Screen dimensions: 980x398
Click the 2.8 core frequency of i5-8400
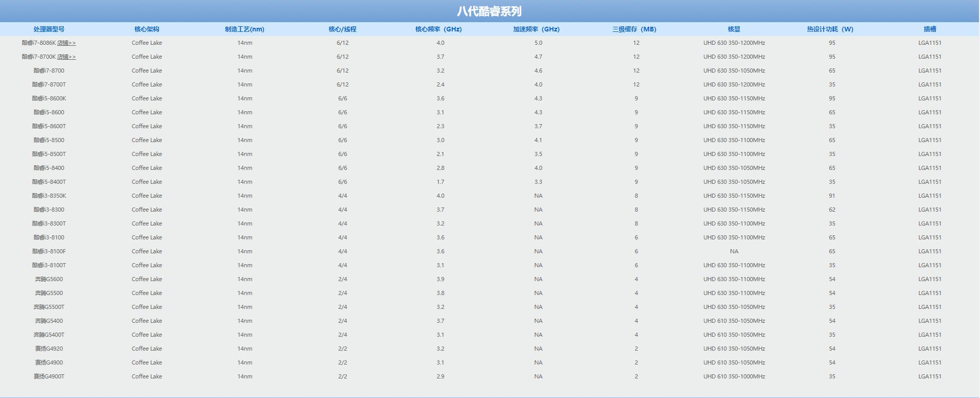tap(440, 168)
